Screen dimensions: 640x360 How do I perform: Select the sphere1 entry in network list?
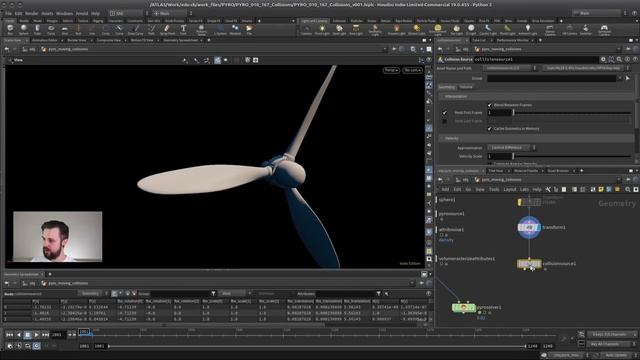coord(447,200)
